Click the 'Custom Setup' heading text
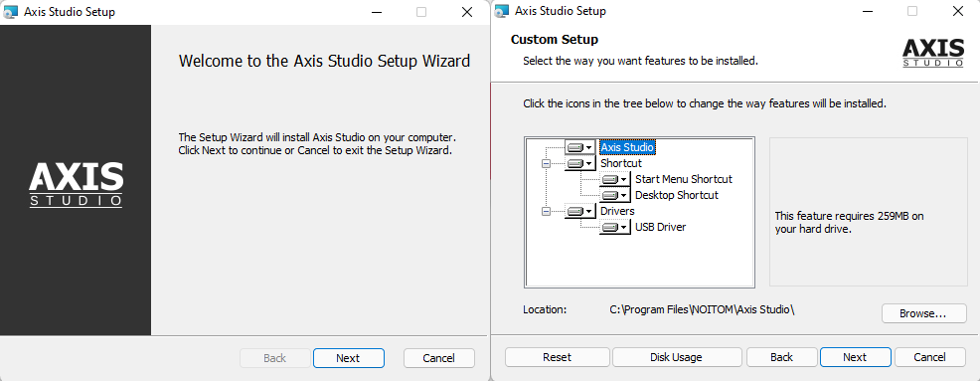This screenshot has height=381, width=980. click(555, 40)
